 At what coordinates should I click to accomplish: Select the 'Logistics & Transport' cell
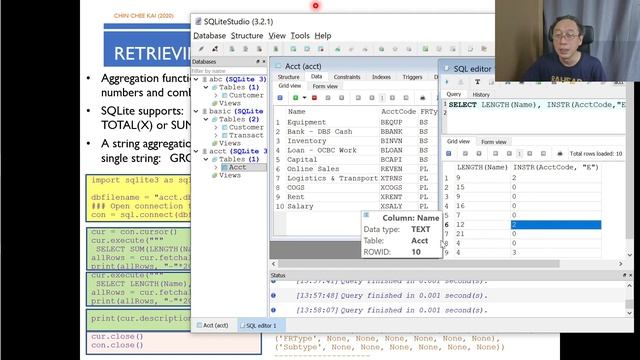tap(332, 178)
